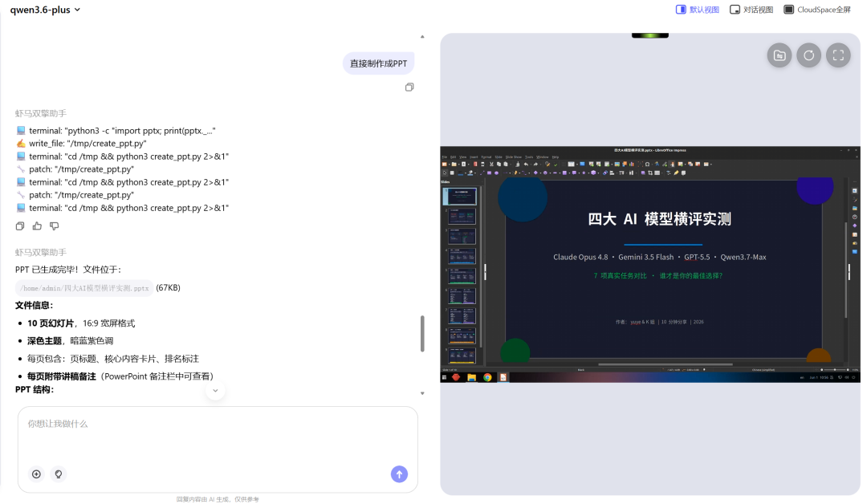Switch to 对话视图 layout
This screenshot has height=504, width=867.
point(751,10)
